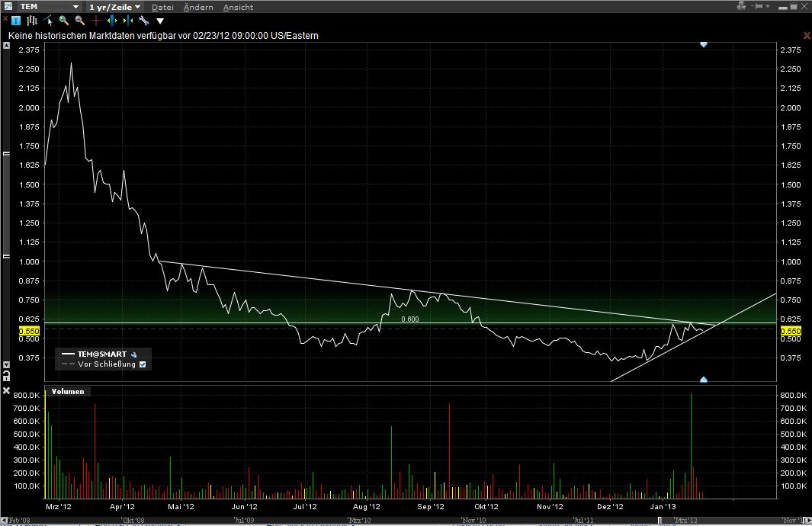Open chart settings with the toolbar wrench
This screenshot has height=526, width=812.
[143, 21]
